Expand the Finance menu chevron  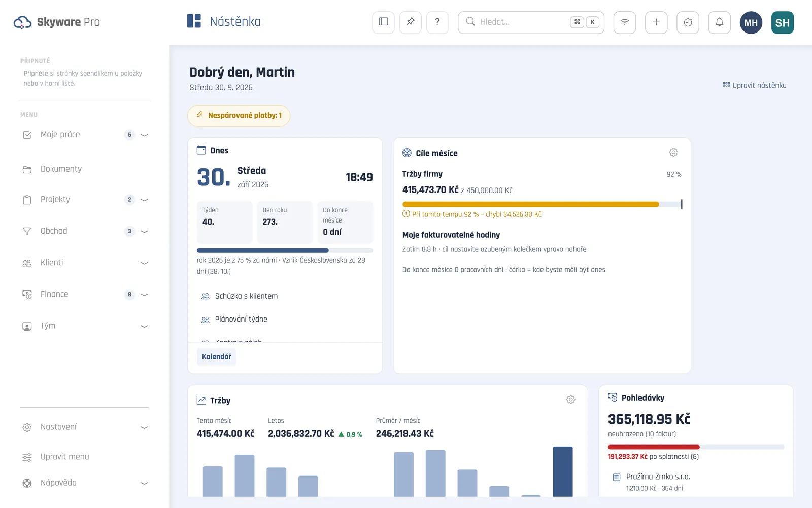tap(144, 294)
